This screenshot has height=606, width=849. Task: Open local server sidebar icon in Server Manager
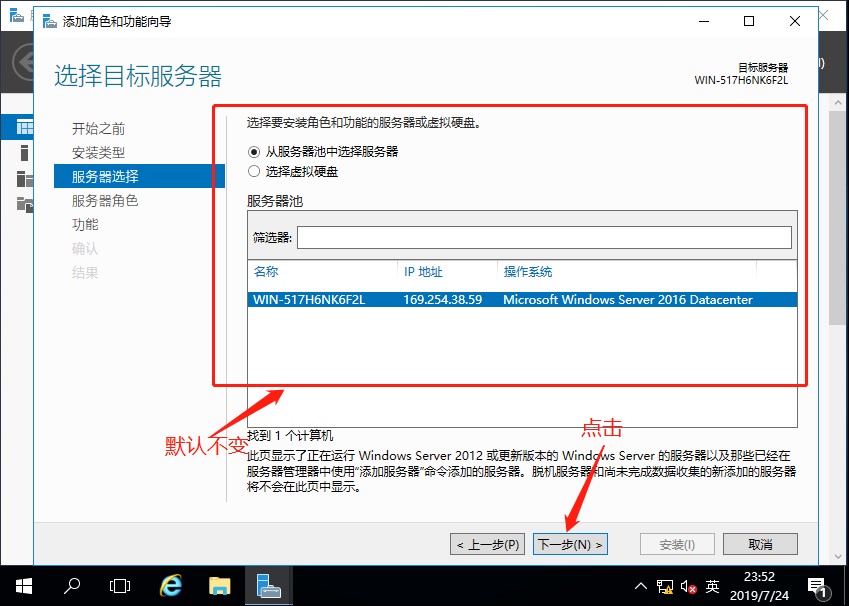pyautogui.click(x=24, y=153)
